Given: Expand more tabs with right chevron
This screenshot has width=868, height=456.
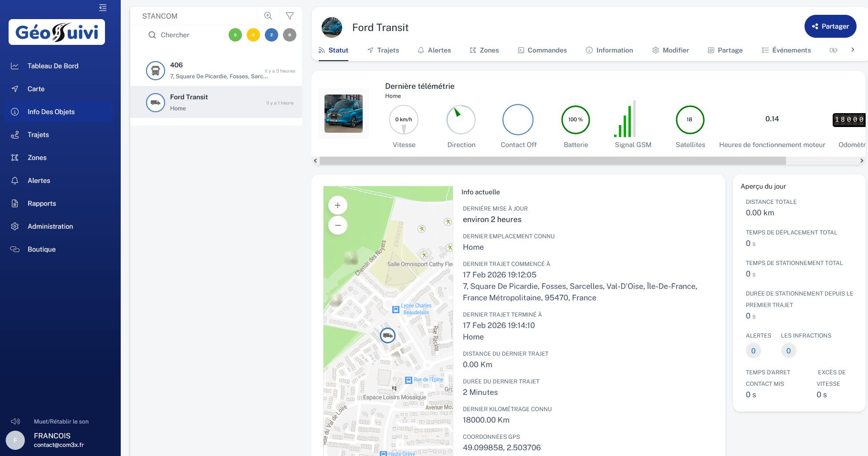Looking at the screenshot, I should tap(853, 50).
